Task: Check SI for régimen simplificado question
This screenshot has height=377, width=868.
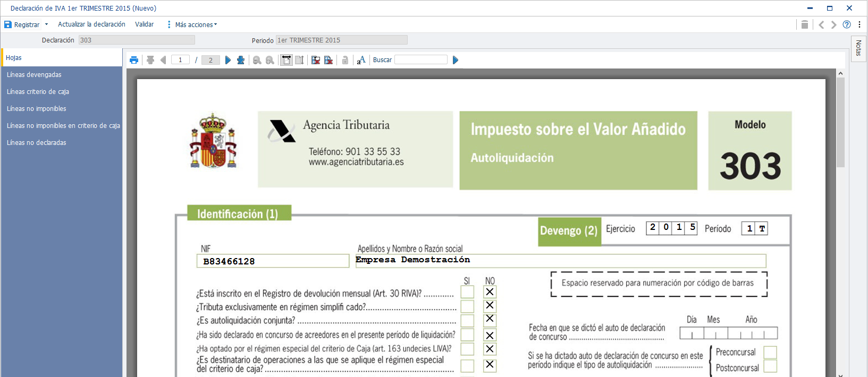Action: click(x=467, y=306)
